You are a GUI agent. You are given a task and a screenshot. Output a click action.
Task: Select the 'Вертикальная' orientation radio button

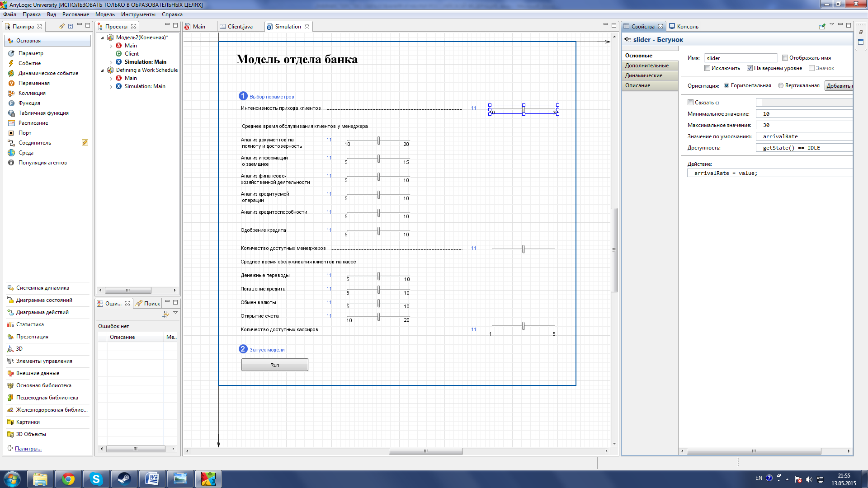pyautogui.click(x=781, y=85)
